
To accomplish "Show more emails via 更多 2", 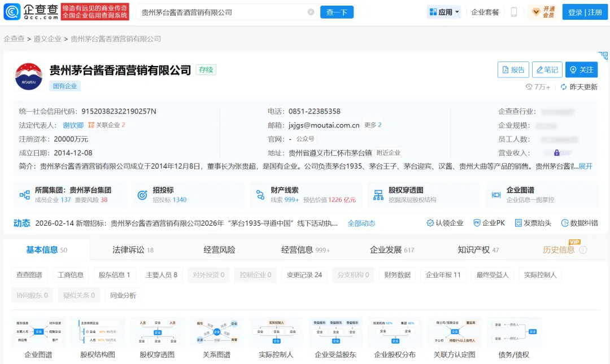I will [373, 125].
